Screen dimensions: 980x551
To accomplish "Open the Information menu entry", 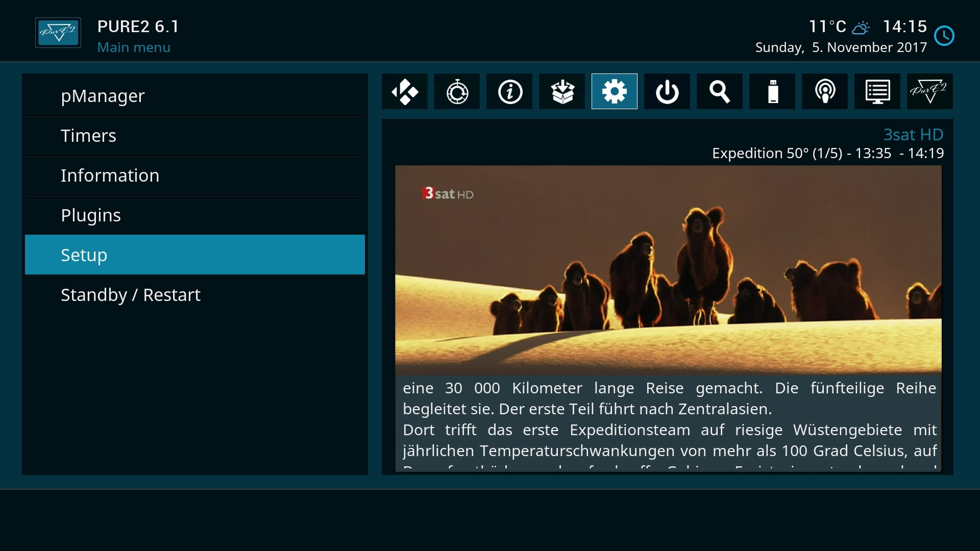I will coord(195,176).
